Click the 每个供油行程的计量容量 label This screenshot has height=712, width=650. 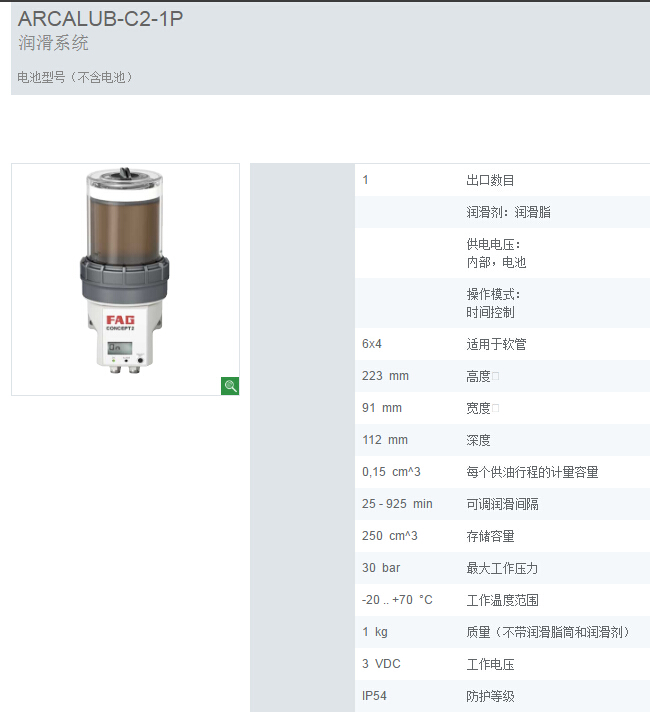(532, 472)
